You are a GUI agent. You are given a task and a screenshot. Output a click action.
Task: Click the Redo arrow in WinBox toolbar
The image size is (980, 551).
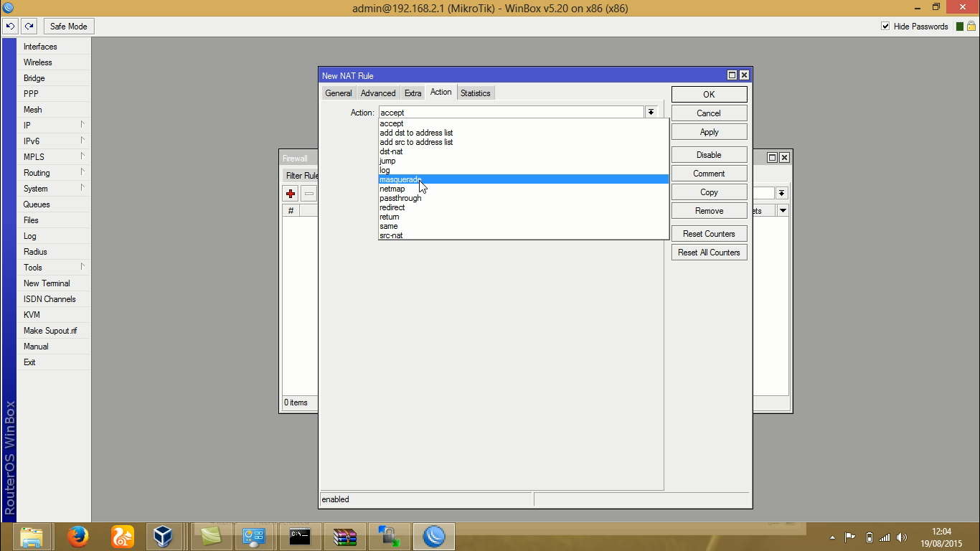[x=29, y=27]
